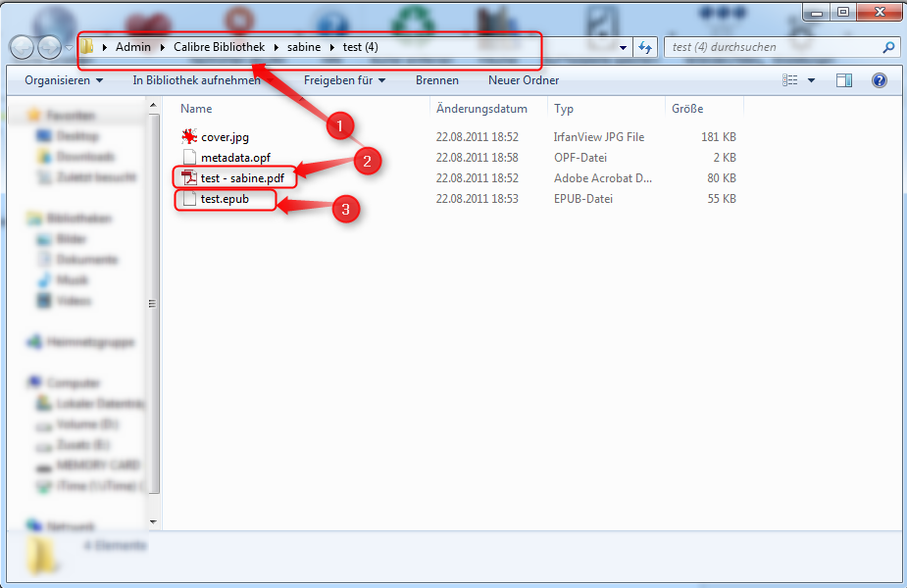Viewport: 907px width, 588px height.
Task: Click Brennen in the toolbar
Action: pyautogui.click(x=436, y=80)
